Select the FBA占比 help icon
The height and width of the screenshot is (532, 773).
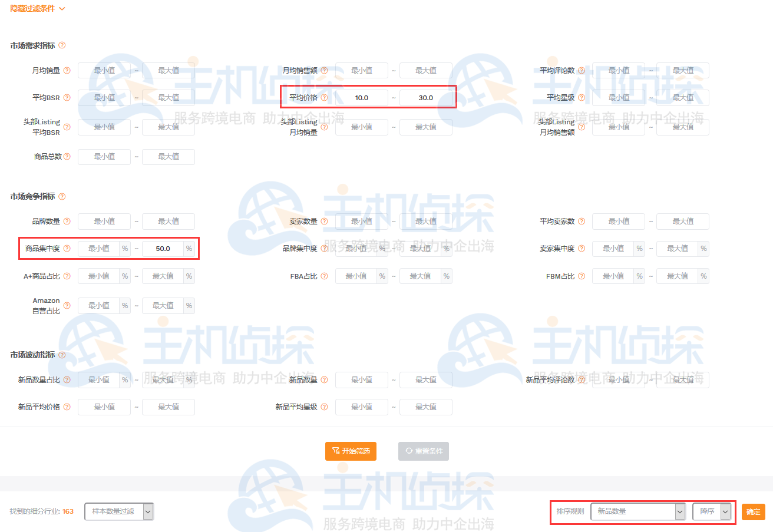coord(324,276)
